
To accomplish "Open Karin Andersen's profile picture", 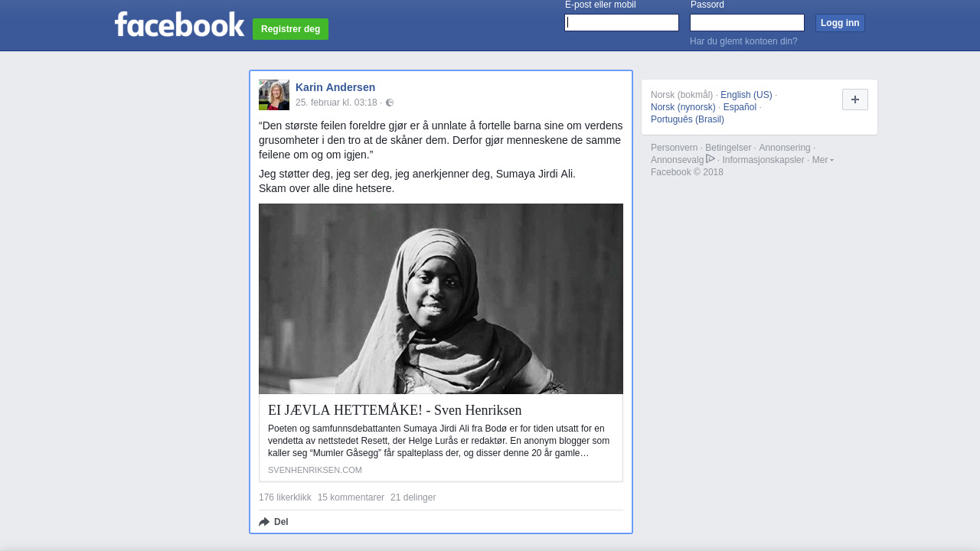I will (274, 95).
